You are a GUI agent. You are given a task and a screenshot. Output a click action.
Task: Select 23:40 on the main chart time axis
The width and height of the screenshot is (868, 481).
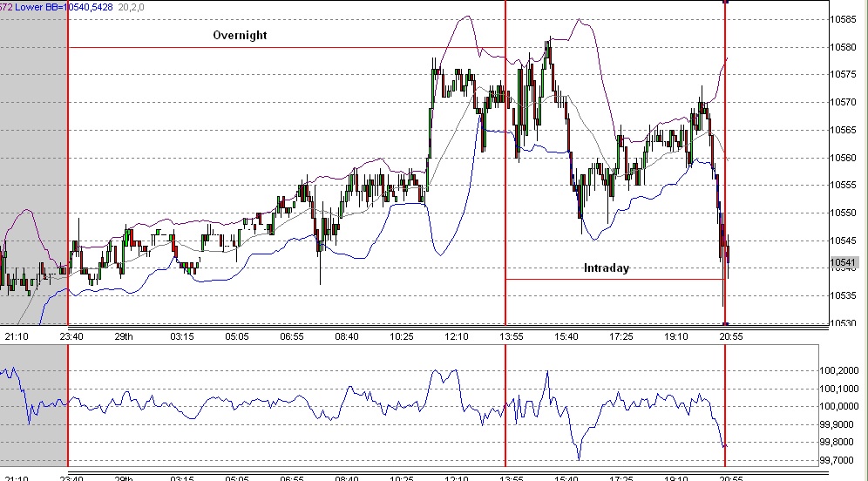[71, 335]
